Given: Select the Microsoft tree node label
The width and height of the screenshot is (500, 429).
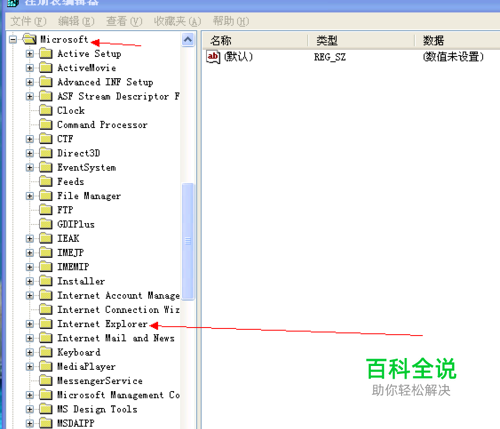Looking at the screenshot, I should click(64, 39).
